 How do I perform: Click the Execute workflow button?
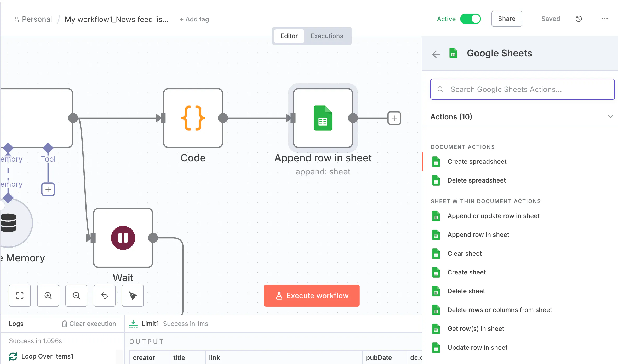[312, 296]
